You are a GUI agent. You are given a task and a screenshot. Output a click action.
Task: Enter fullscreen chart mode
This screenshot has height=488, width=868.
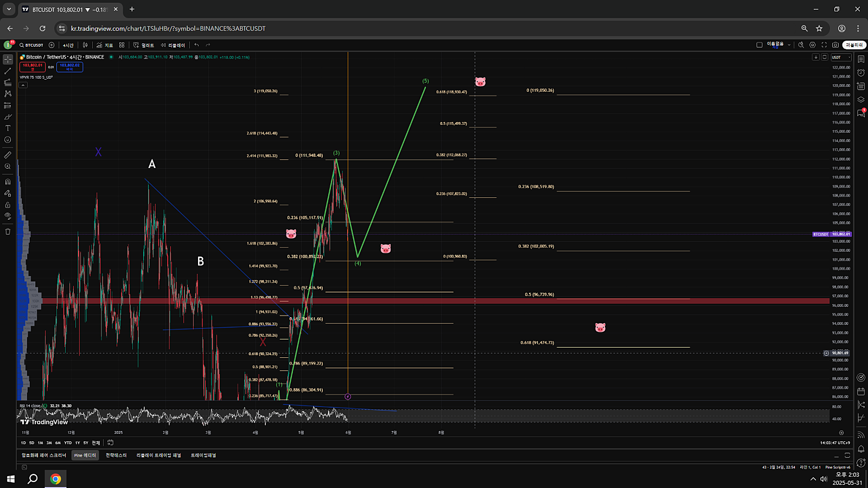(824, 45)
